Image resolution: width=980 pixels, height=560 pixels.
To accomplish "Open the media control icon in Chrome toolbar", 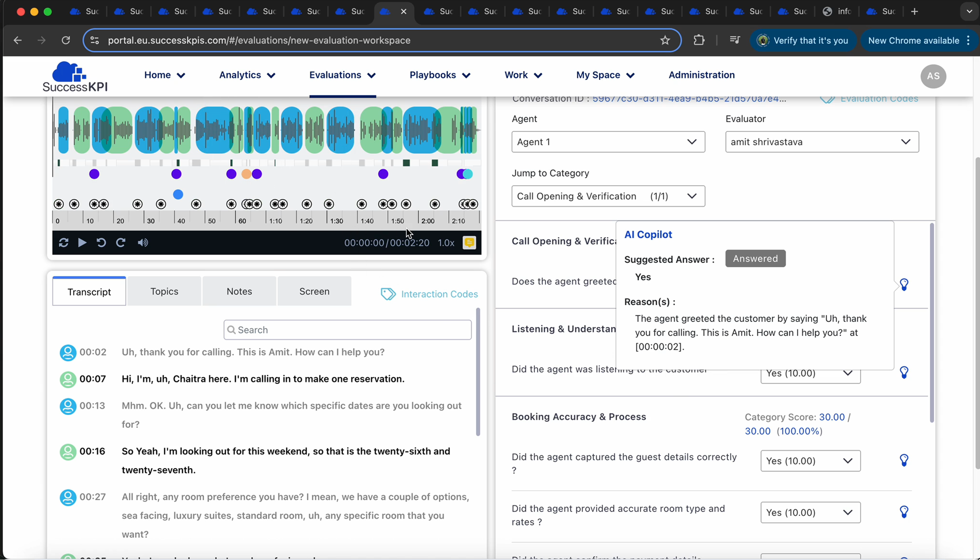I will 735,40.
